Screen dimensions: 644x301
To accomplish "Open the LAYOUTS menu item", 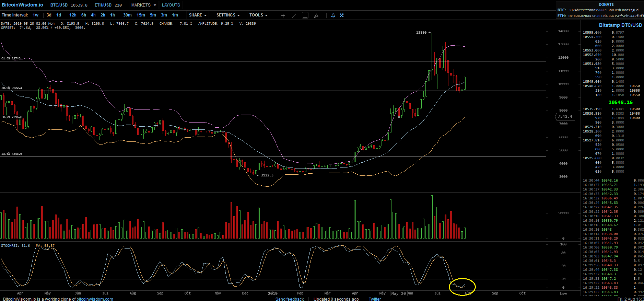I will 171,5.
